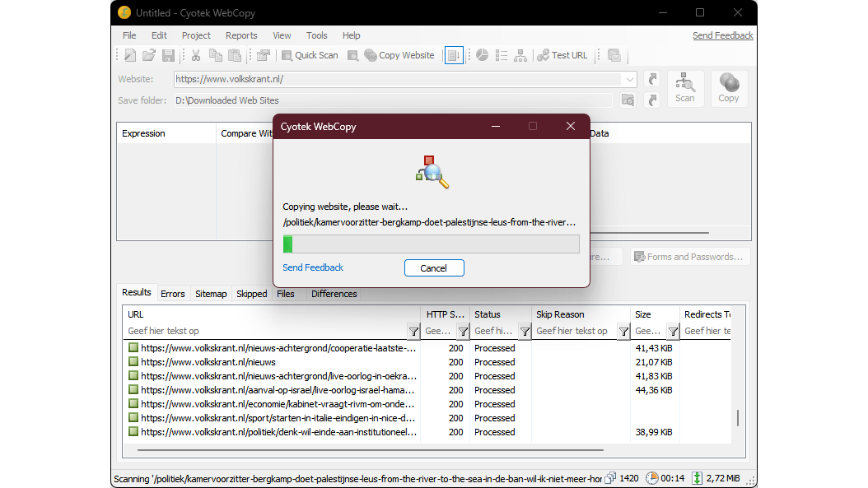Click the pie chart report icon
868x488 pixels.
(482, 55)
